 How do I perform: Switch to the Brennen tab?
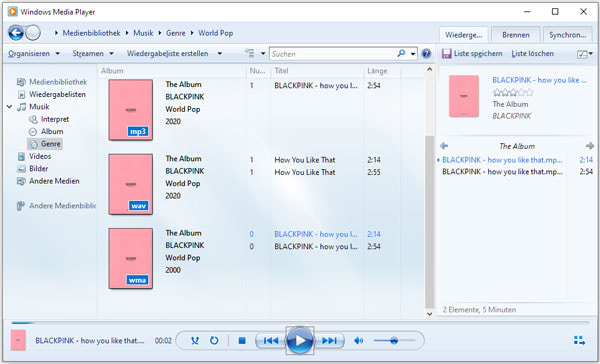pos(516,35)
